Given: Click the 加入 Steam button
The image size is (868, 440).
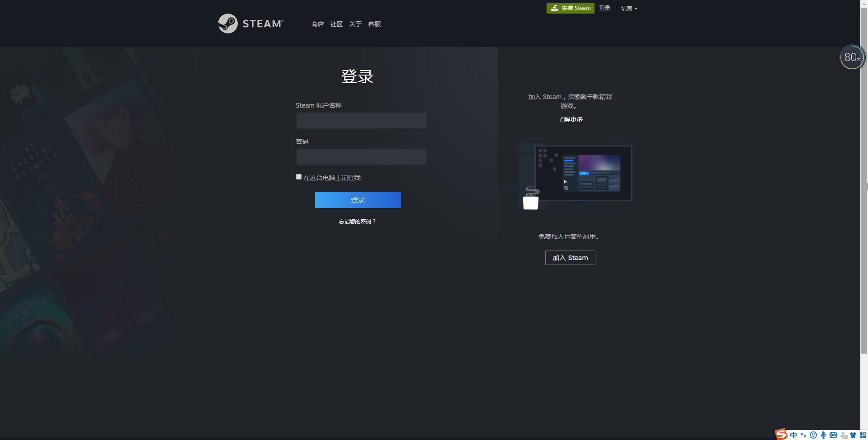Looking at the screenshot, I should coord(570,258).
